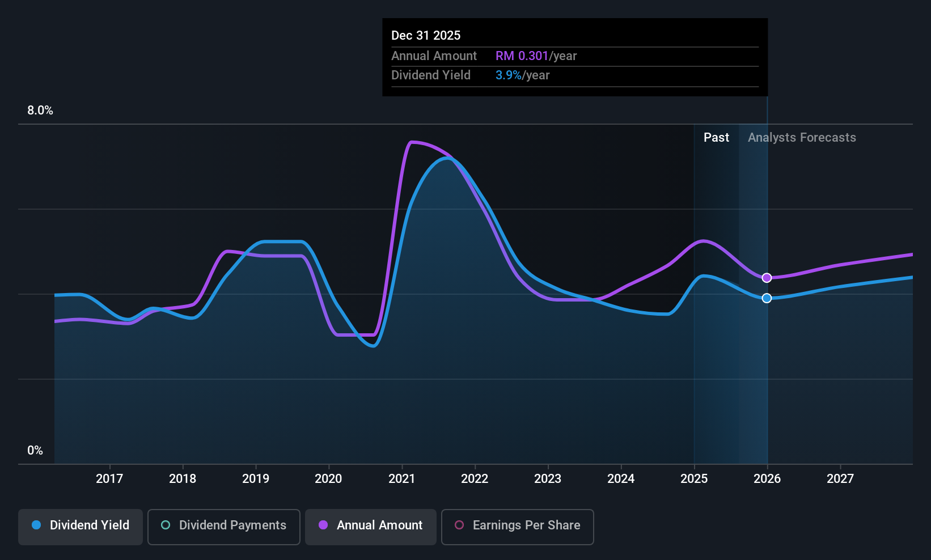Click the 2021 x-axis year label

[x=401, y=479]
